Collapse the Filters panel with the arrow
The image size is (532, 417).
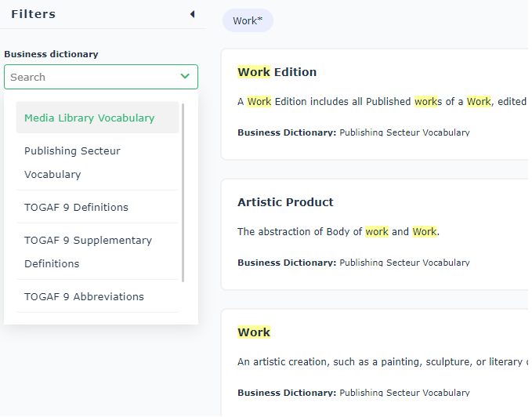coord(192,14)
